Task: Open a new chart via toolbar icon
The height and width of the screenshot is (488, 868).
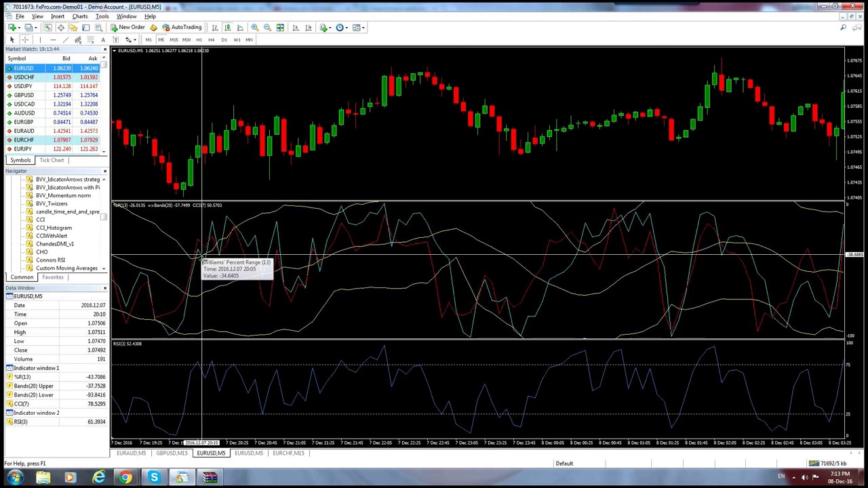Action: pyautogui.click(x=12, y=28)
